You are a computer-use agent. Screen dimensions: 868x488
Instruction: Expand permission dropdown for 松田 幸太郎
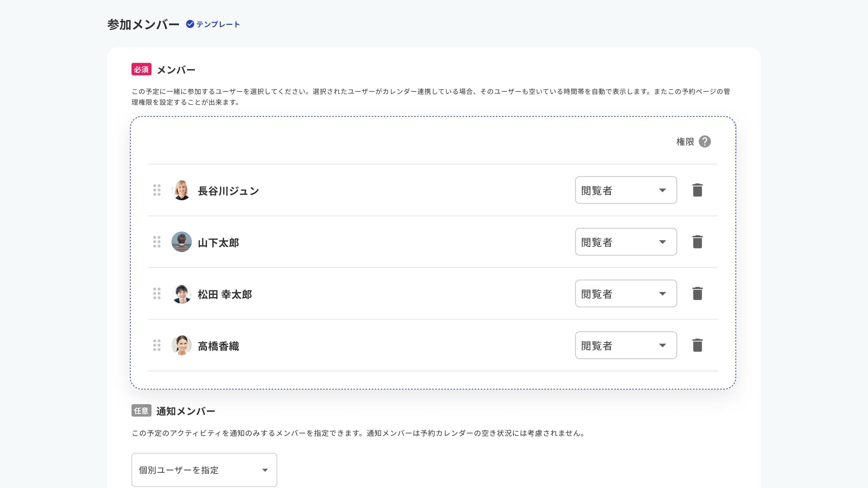tap(626, 293)
